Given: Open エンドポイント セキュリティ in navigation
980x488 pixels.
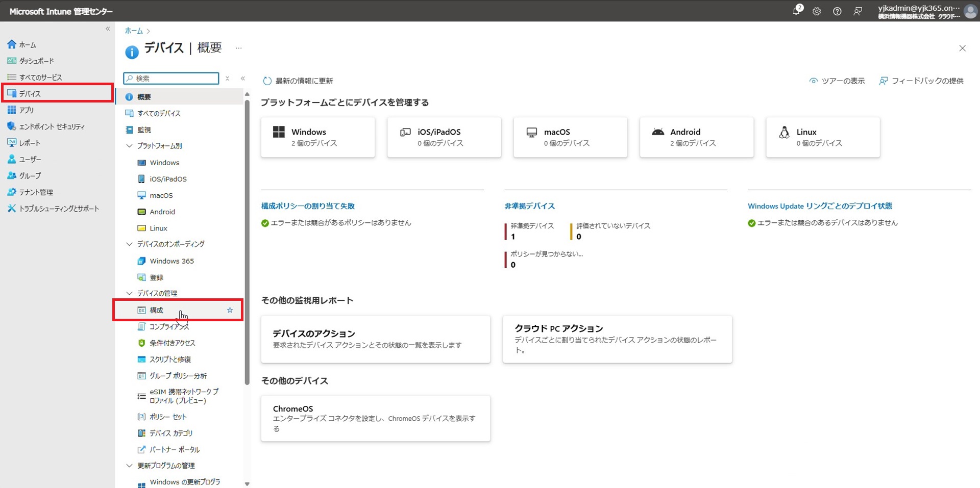Looking at the screenshot, I should (x=46, y=126).
